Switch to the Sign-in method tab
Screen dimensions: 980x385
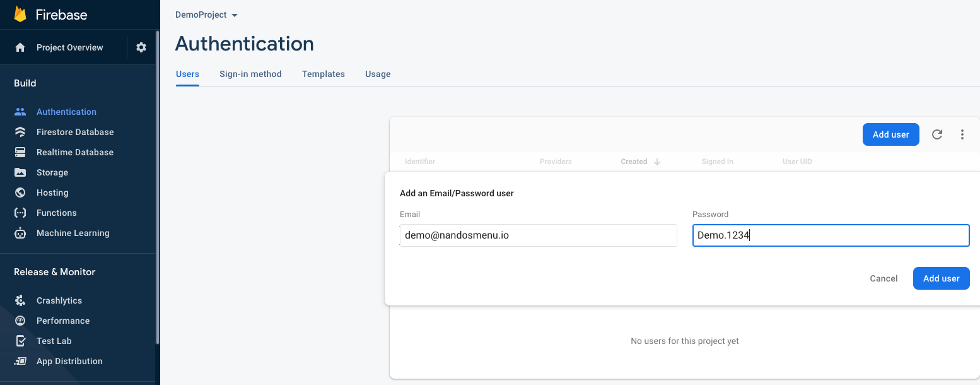250,74
